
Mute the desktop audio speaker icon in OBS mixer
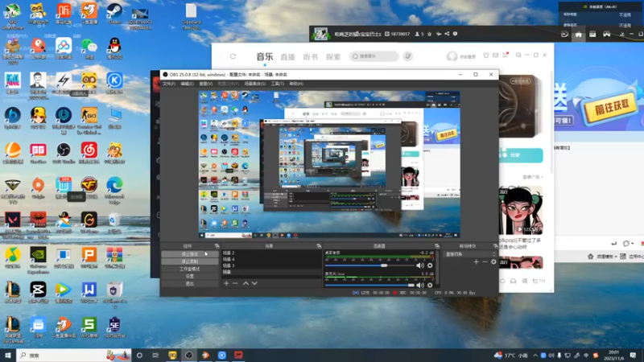(x=419, y=265)
